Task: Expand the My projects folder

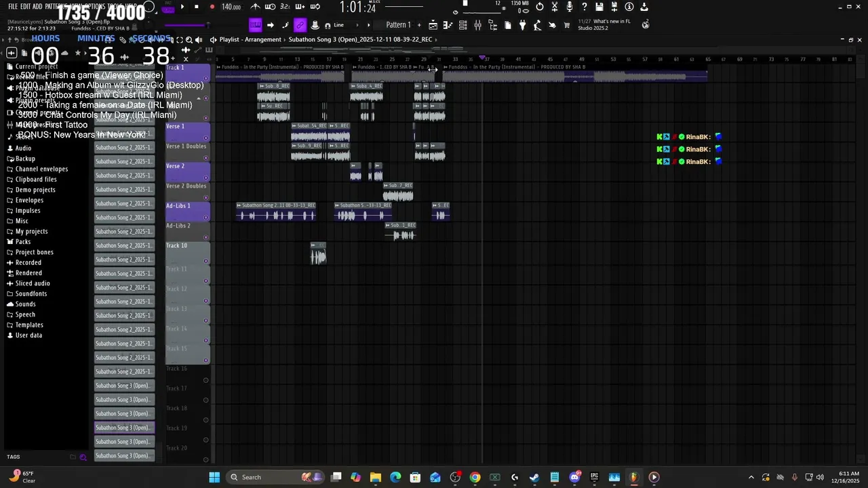Action: pyautogui.click(x=31, y=231)
